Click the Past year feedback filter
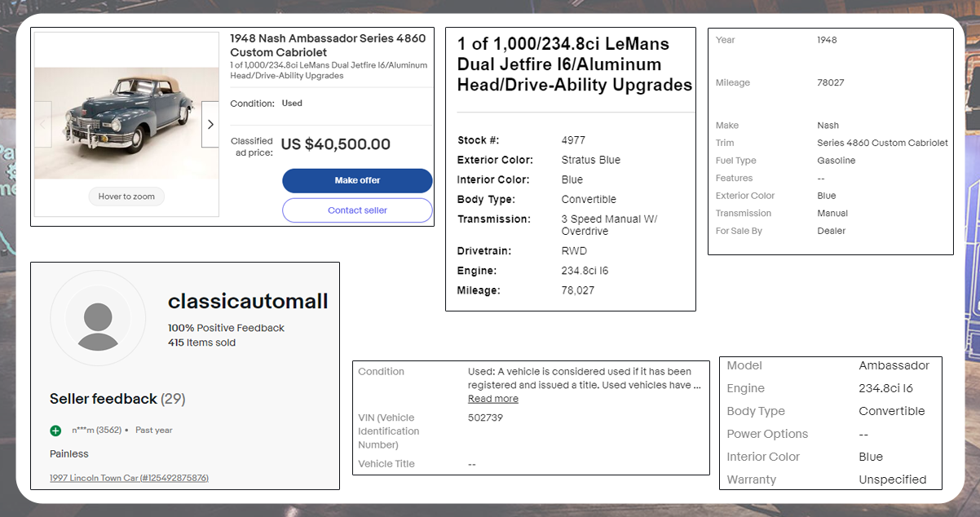 tap(154, 430)
